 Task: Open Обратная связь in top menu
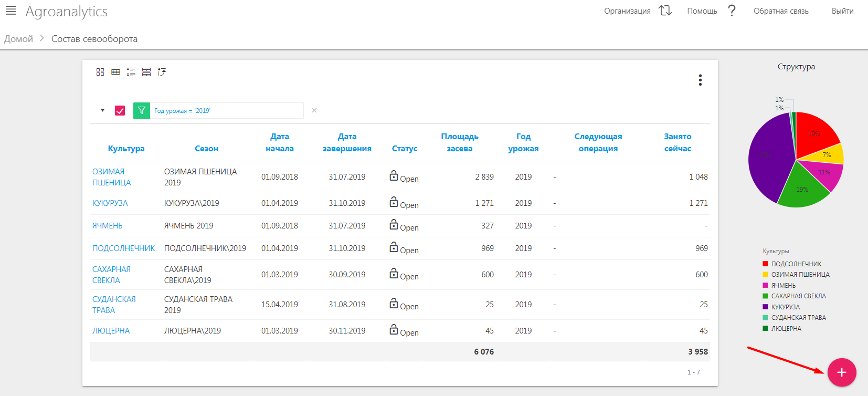tap(781, 11)
